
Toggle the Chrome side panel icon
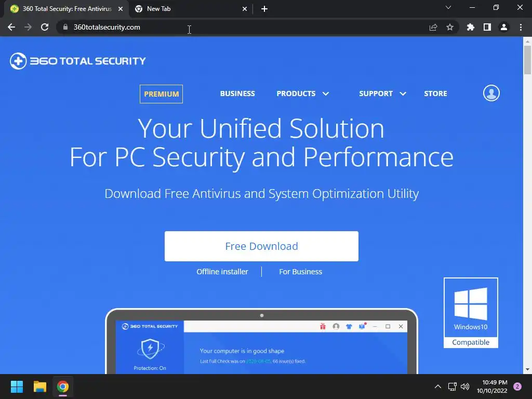487,27
